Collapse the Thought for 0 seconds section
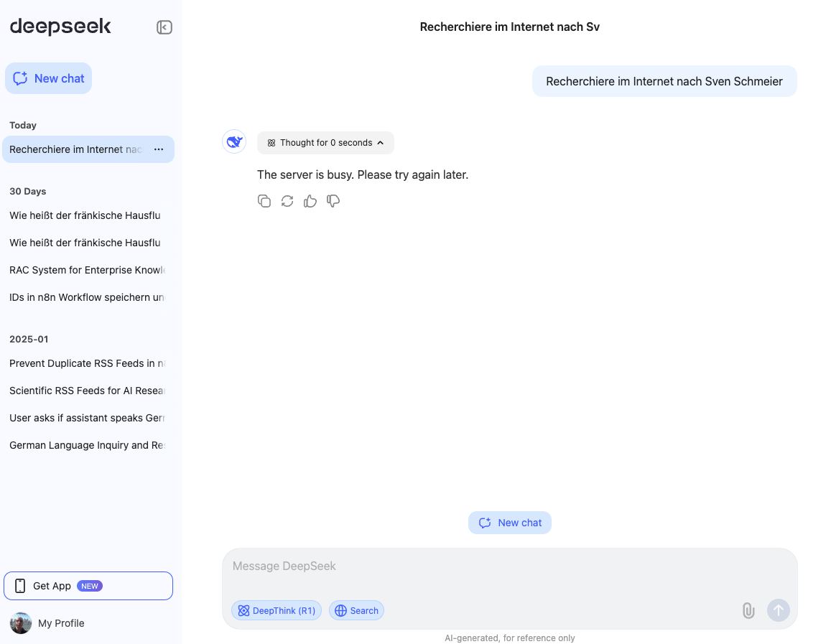The width and height of the screenshot is (831, 644). pos(325,143)
